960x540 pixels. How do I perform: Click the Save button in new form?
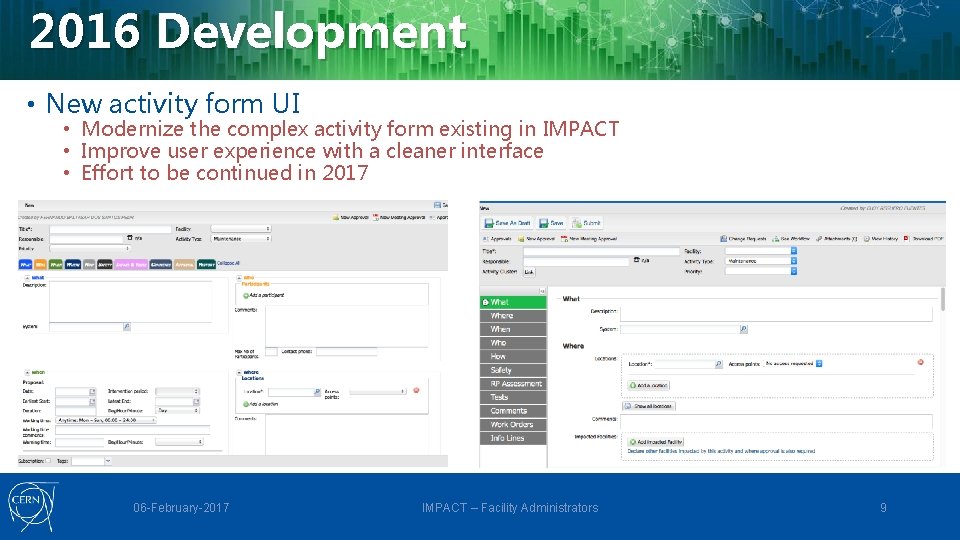551,223
